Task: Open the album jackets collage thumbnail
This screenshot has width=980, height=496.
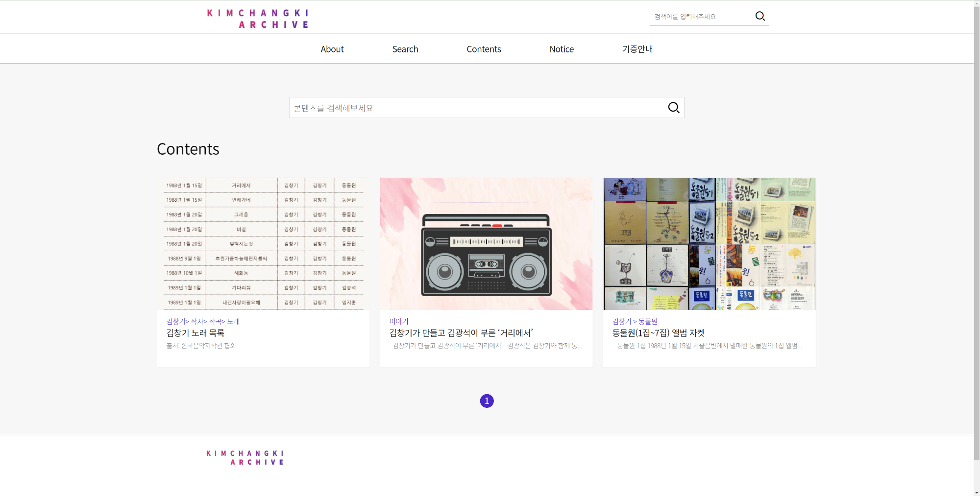Action: point(709,243)
